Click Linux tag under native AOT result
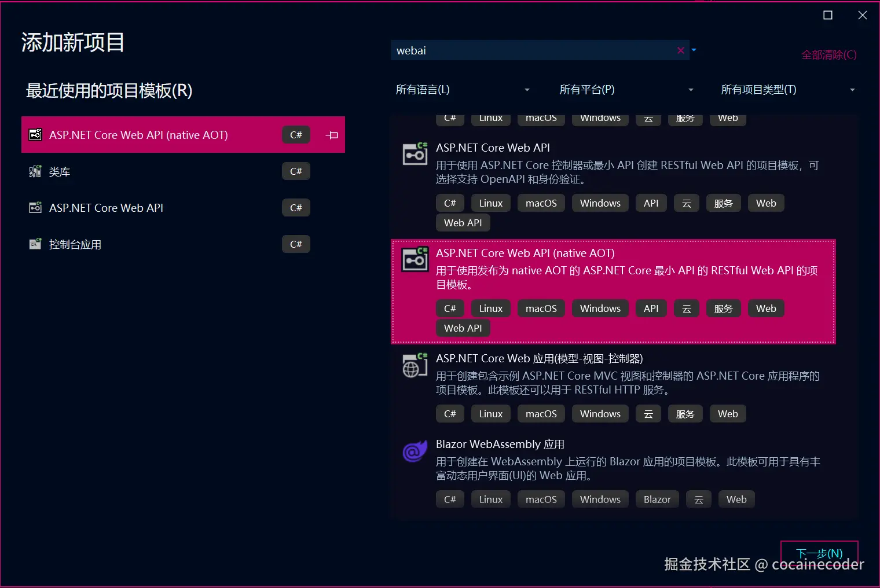This screenshot has height=588, width=880. 491,308
